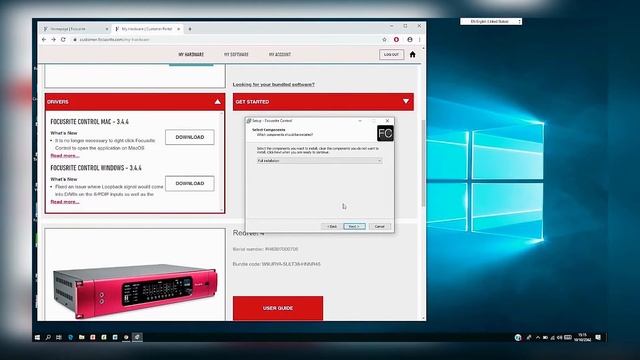Screen dimensions: 640x360
Task: Open the notification center icon
Action: [598, 337]
